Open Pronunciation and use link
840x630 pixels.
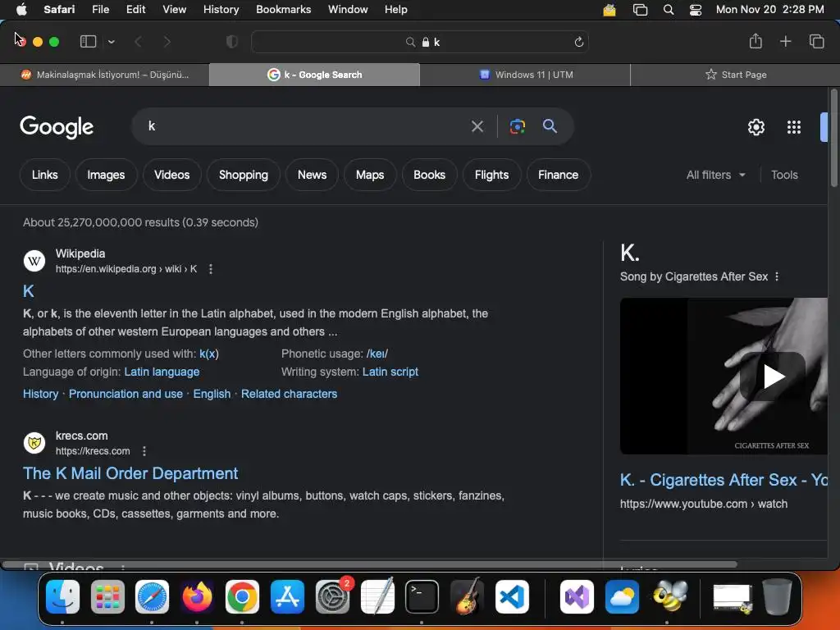tap(126, 394)
